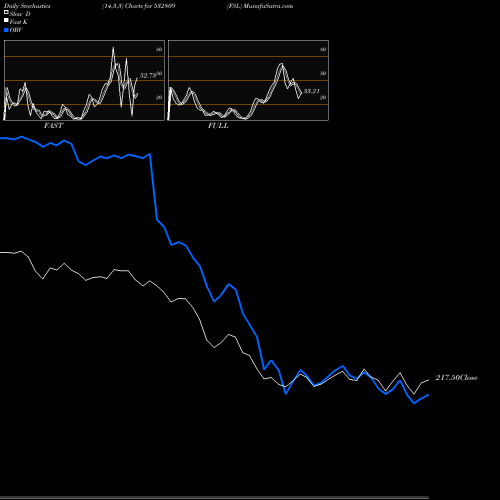Click the FAST label under the chart
The image size is (500, 500).
(x=53, y=126)
